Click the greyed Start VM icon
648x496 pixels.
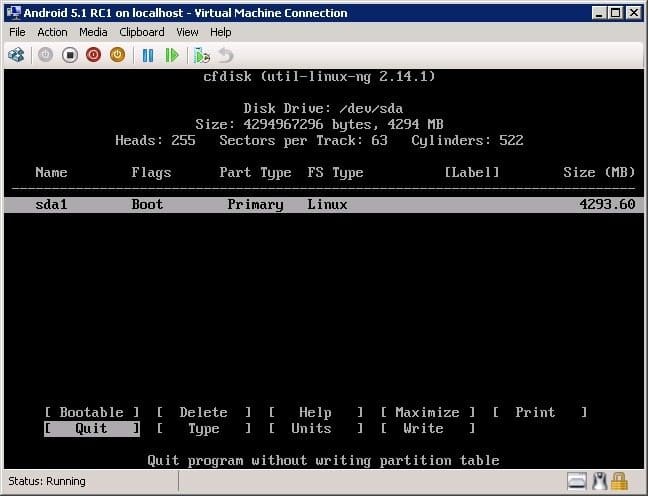45,55
